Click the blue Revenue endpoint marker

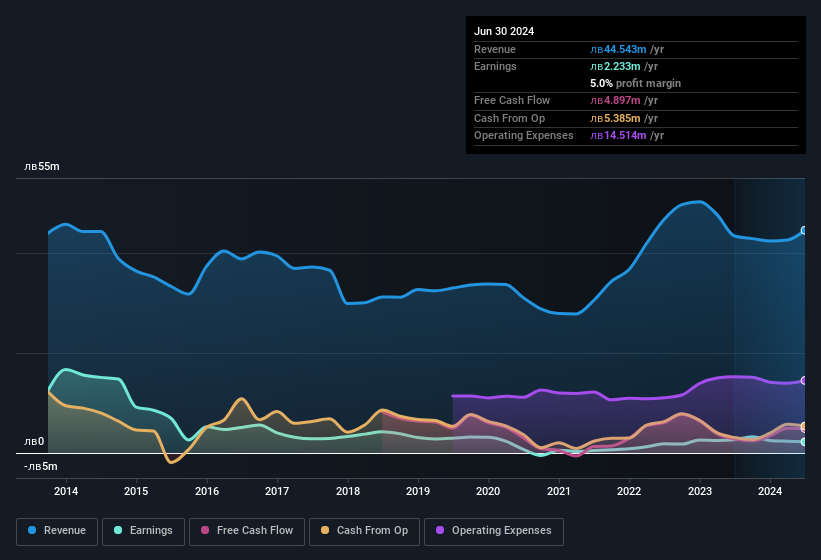click(x=804, y=230)
